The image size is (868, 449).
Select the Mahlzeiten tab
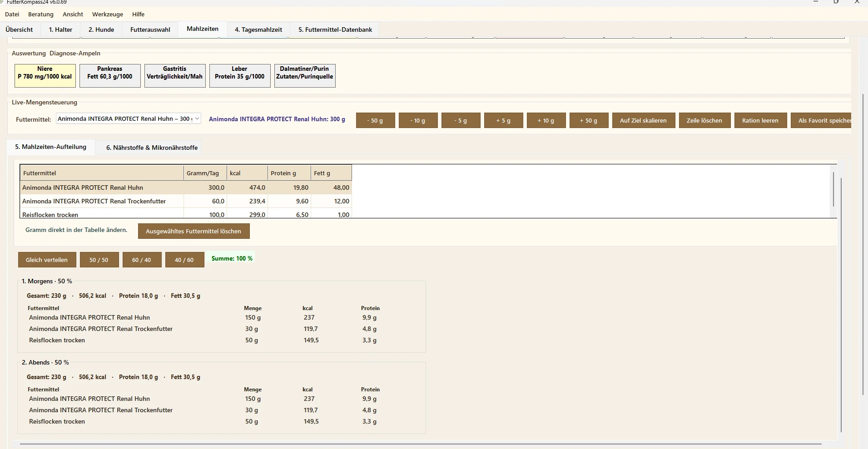203,29
